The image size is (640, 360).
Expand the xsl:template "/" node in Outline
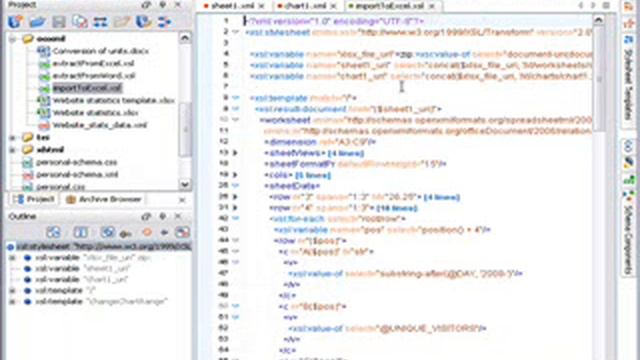13,291
